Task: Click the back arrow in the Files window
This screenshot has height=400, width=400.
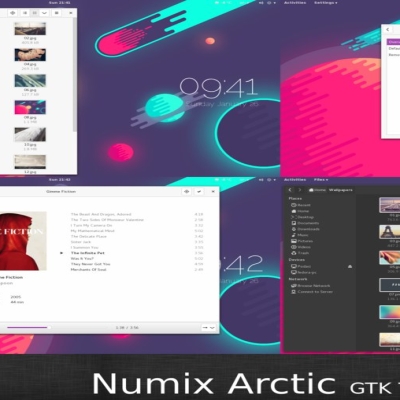Action: pos(290,190)
